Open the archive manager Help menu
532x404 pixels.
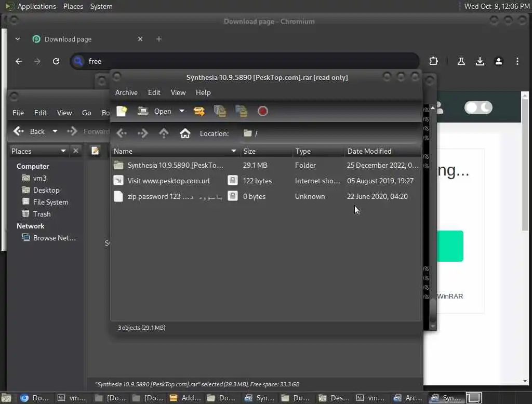pyautogui.click(x=203, y=92)
